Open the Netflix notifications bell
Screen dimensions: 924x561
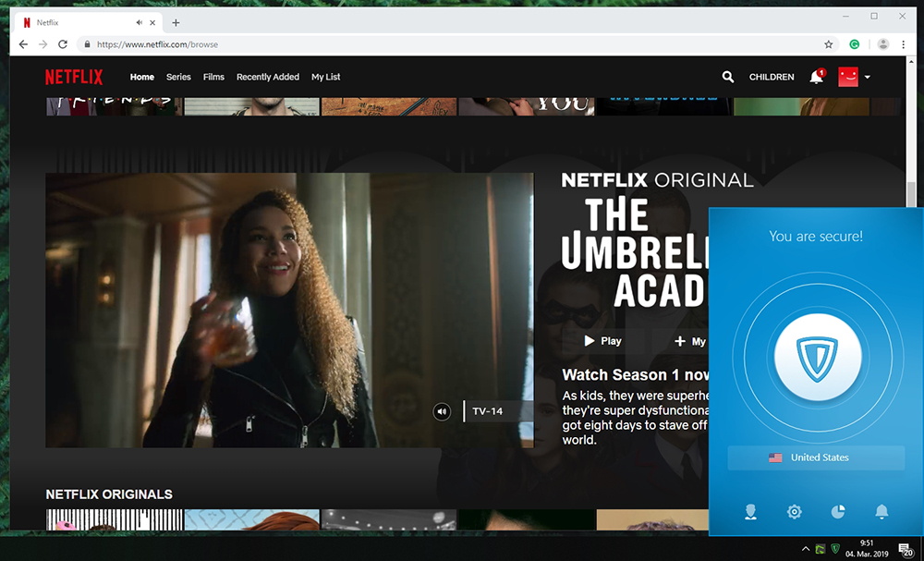tap(816, 77)
